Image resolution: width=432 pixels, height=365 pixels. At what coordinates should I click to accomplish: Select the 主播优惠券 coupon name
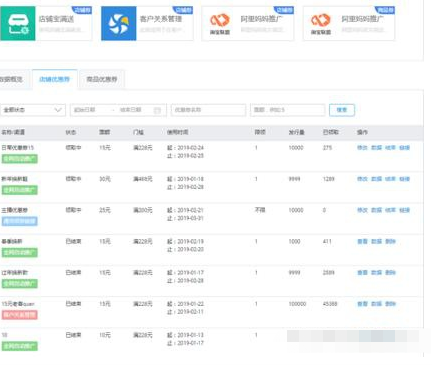tap(15, 210)
